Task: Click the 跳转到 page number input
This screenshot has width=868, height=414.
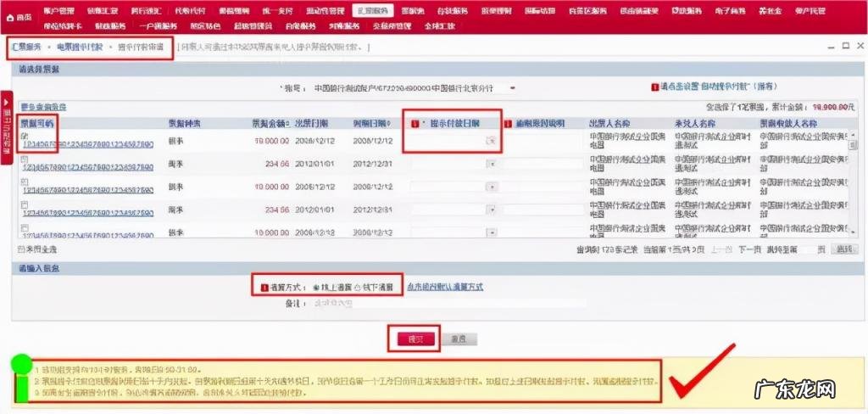Action: coord(806,250)
